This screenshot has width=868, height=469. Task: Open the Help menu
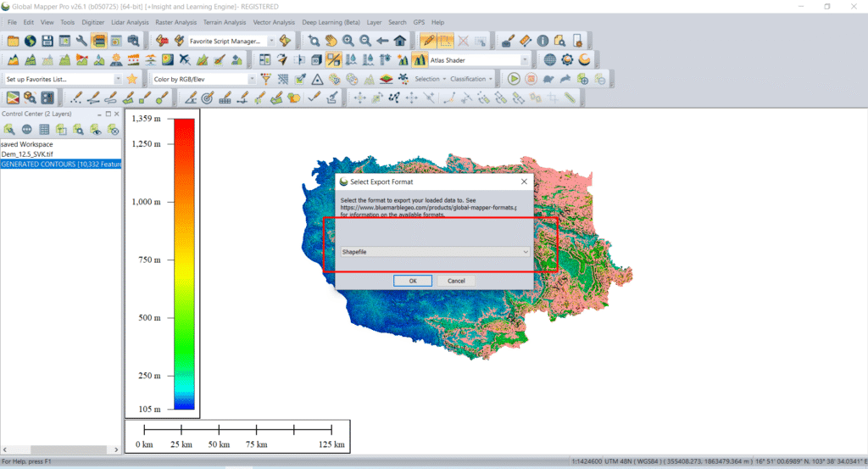438,22
